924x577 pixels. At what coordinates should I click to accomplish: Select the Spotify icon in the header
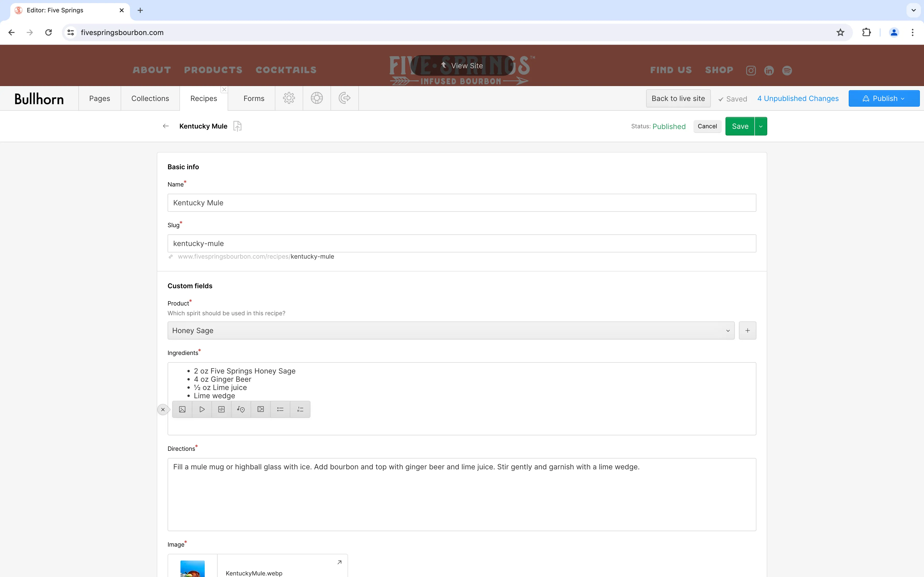(787, 70)
